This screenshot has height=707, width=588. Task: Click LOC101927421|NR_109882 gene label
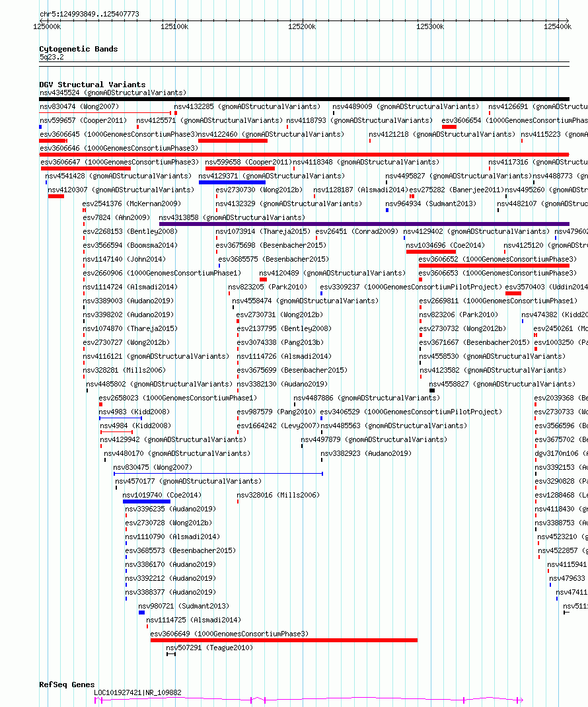click(137, 692)
